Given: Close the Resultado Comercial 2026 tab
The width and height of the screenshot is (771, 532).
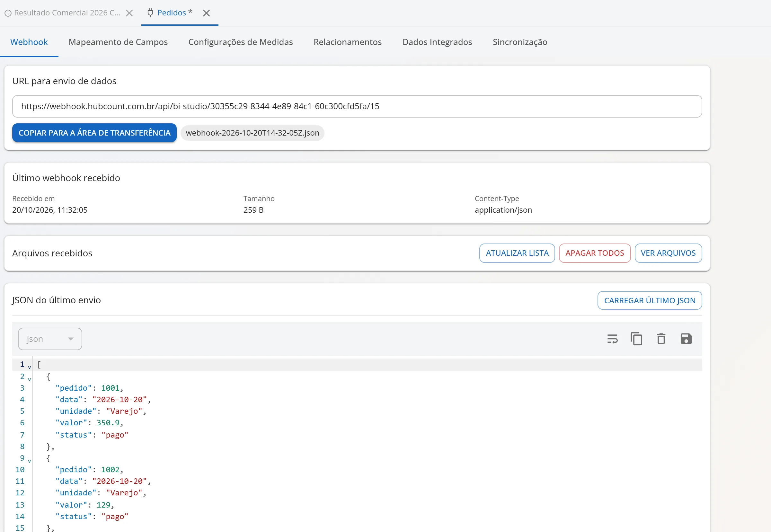Looking at the screenshot, I should pos(129,13).
